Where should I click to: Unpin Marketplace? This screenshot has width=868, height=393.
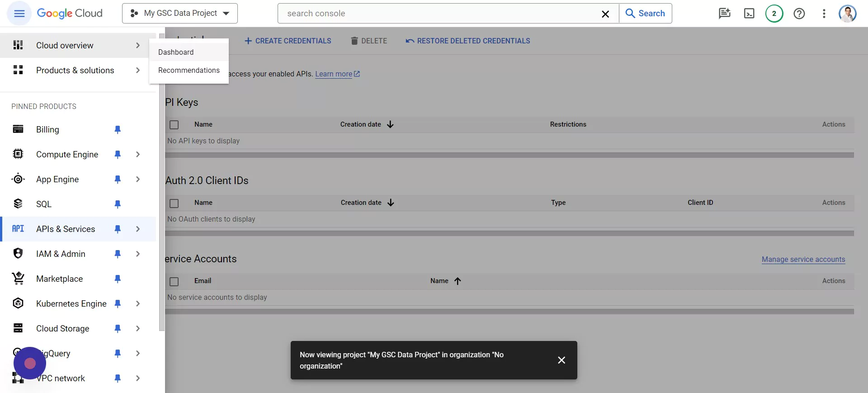(118, 279)
